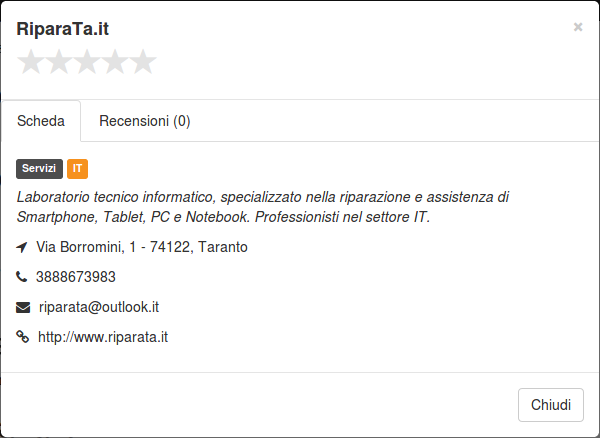Click the phone number 3888673983
Viewport: 600px width, 438px height.
click(76, 277)
